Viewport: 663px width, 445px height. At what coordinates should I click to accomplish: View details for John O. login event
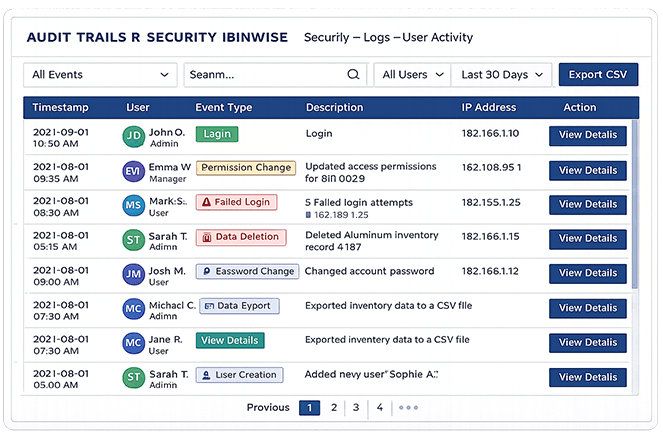[x=588, y=135]
